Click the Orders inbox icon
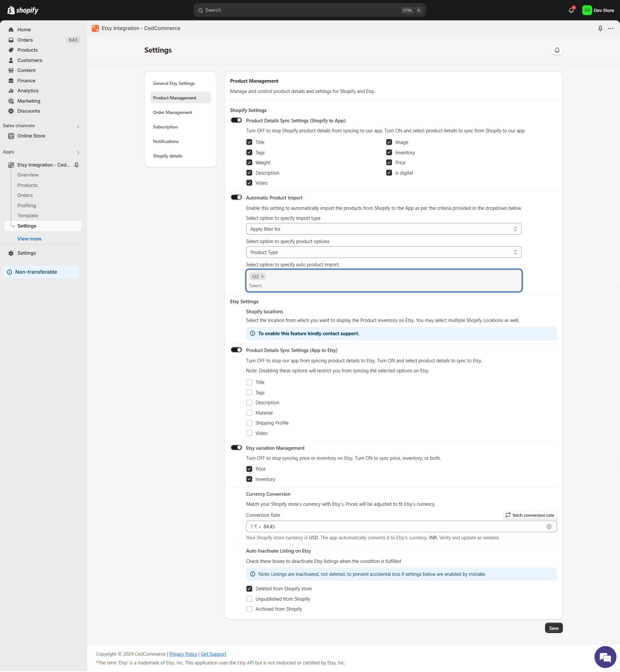Image resolution: width=620 pixels, height=672 pixels. click(x=11, y=40)
